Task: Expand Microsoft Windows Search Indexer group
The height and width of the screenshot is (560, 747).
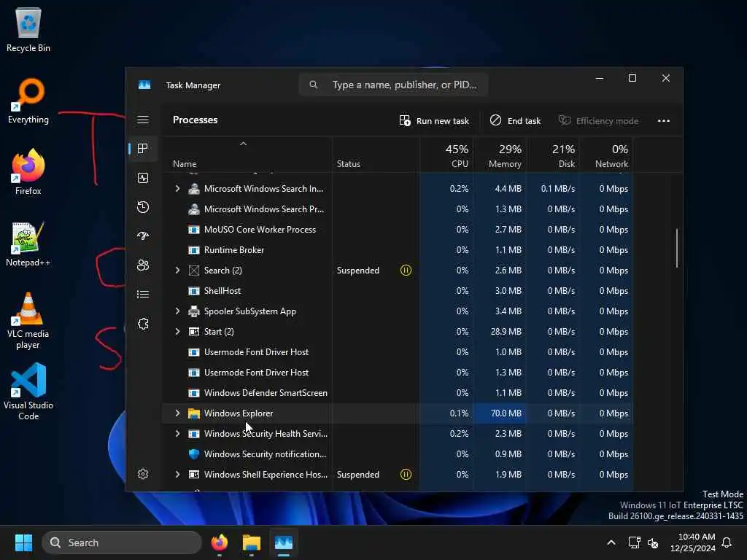Action: tap(178, 189)
